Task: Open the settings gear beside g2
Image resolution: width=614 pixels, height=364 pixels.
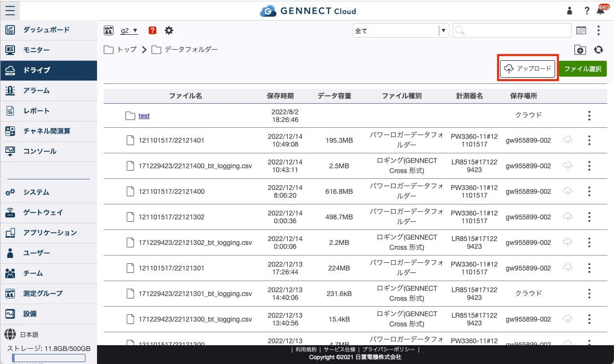Action: [x=168, y=30]
